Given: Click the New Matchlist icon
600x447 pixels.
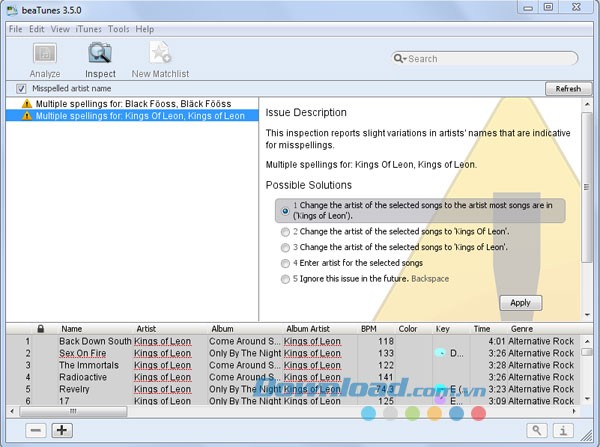Looking at the screenshot, I should (x=160, y=55).
